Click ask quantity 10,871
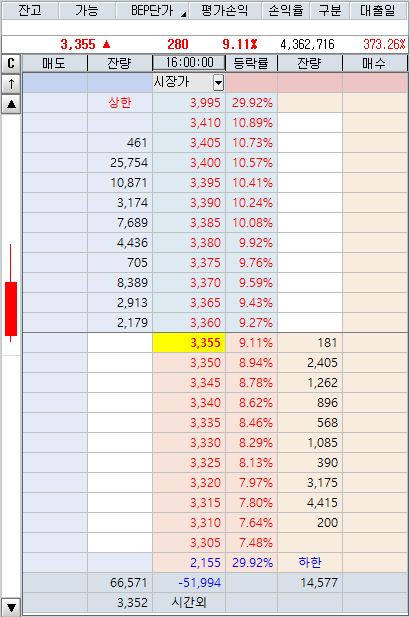The width and height of the screenshot is (410, 617). [x=120, y=183]
